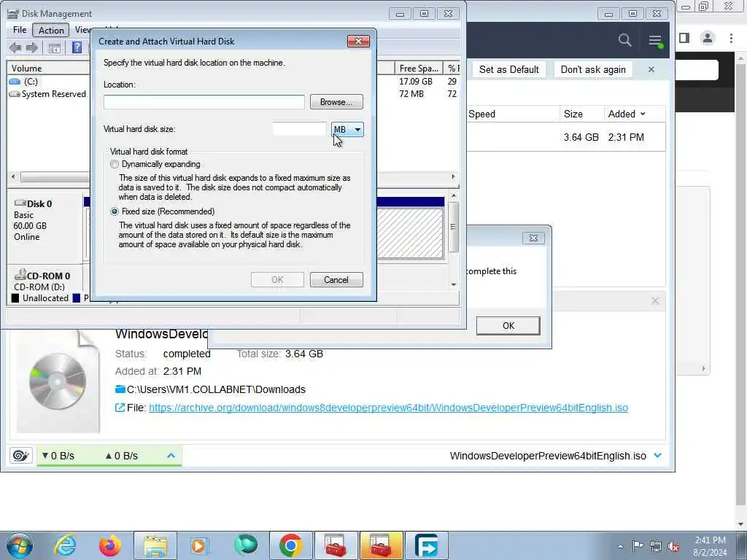Switch to first red toolbox taskbar window
The image size is (747, 560).
[336, 545]
